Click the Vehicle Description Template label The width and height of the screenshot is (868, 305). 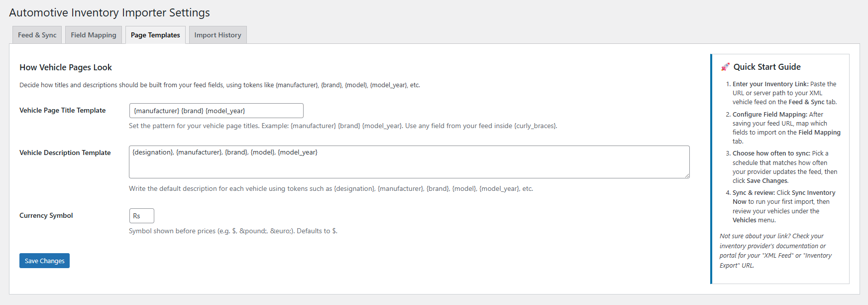[x=65, y=153]
